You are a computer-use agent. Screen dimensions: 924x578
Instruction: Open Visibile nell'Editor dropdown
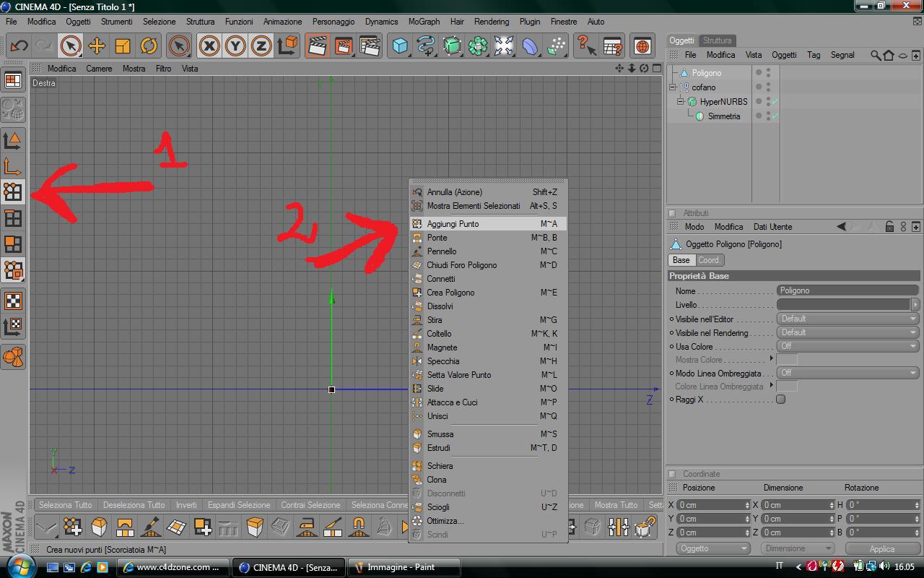[x=848, y=319]
